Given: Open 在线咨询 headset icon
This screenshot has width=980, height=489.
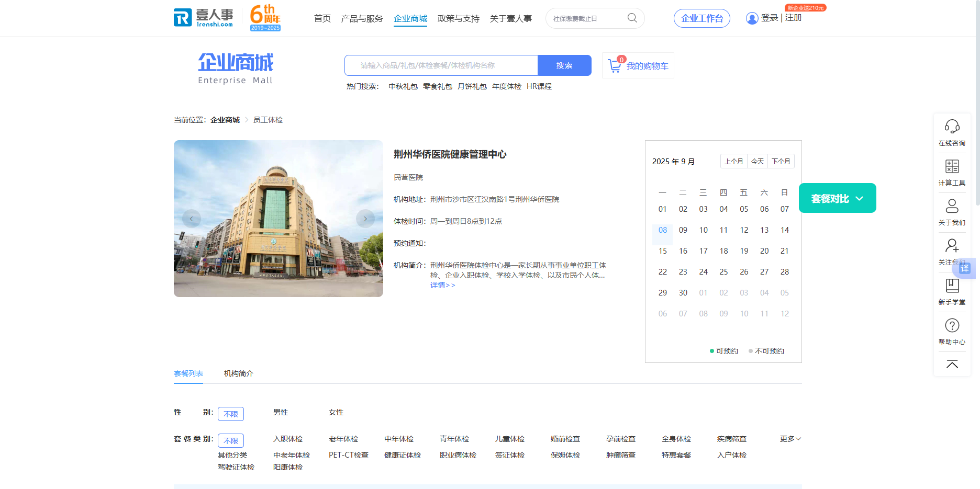Looking at the screenshot, I should [x=952, y=127].
